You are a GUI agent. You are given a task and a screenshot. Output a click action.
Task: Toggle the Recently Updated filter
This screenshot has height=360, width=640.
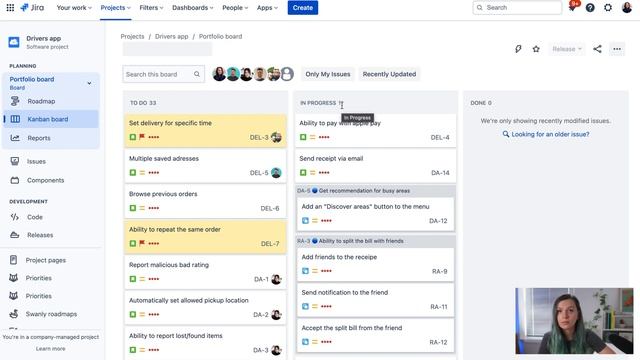click(389, 74)
